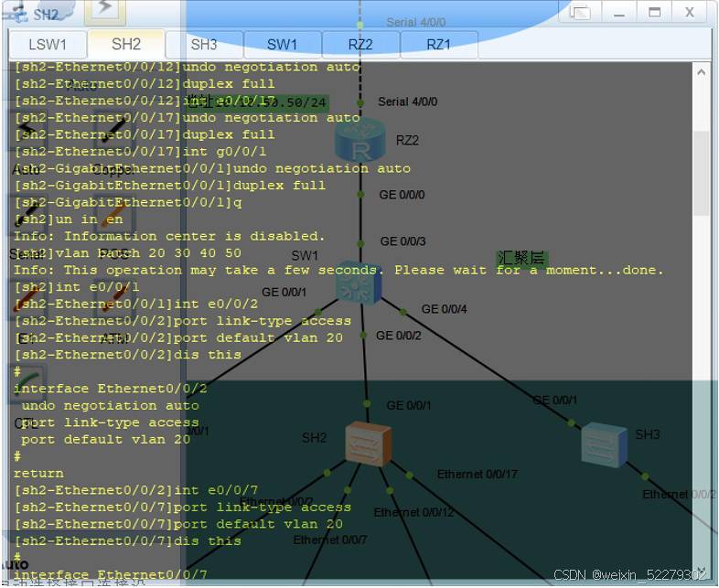This screenshot has width=719, height=588.
Task: Switch to the LSW1 terminal tab
Action: point(48,45)
